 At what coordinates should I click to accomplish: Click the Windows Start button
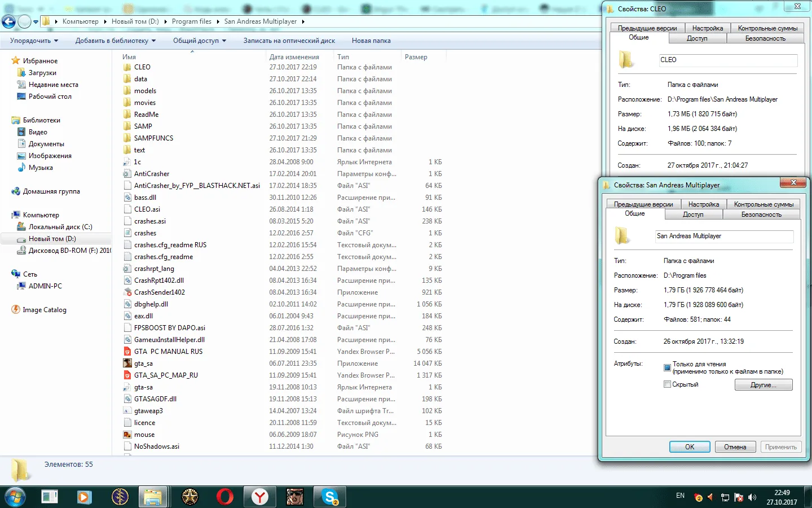click(15, 497)
